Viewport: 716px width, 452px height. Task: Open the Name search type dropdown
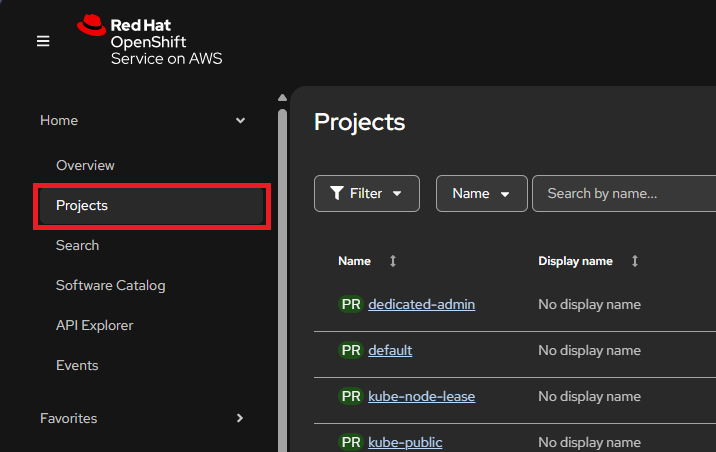481,193
